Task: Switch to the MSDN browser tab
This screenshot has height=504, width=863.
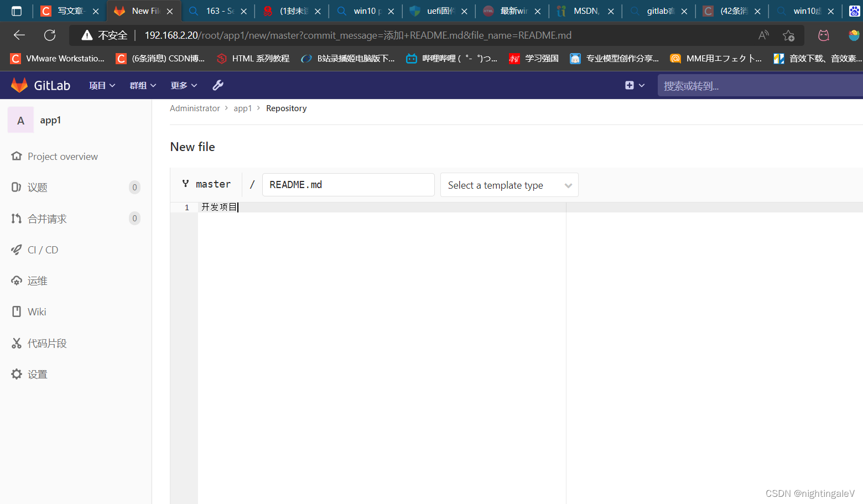Action: tap(581, 11)
